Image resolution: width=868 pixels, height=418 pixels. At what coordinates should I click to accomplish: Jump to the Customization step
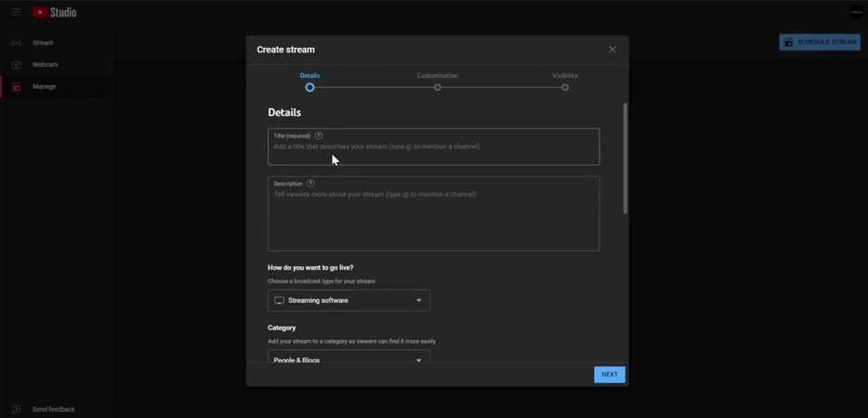(x=438, y=87)
